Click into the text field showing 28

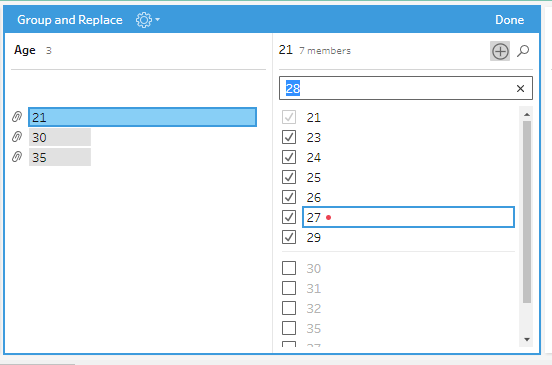[x=398, y=88]
